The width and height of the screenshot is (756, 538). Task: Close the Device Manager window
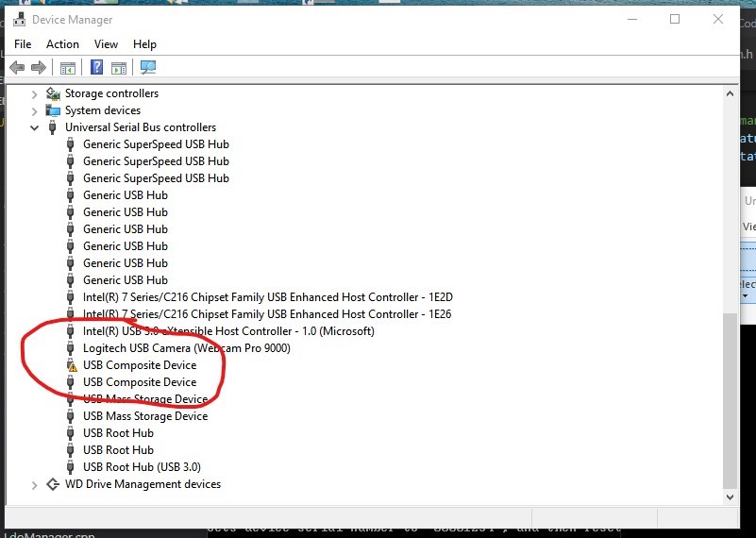(718, 19)
